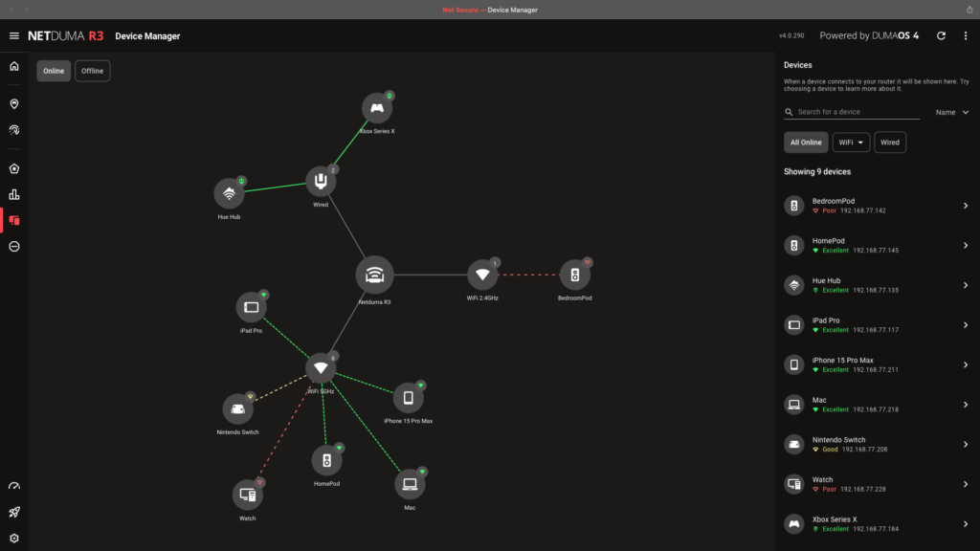Open the bar chart Network Monitor icon
Viewport: 980px width, 551px height.
tap(13, 195)
